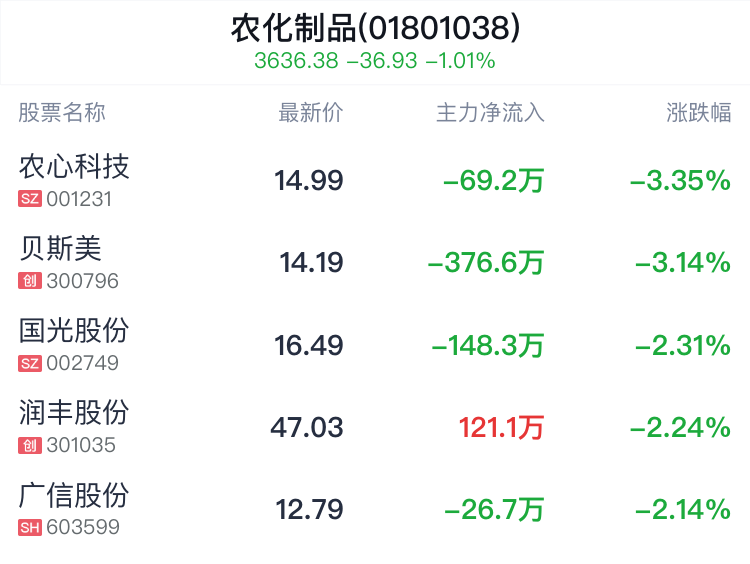Image resolution: width=750 pixels, height=564 pixels.
Task: Click the 47.03 latest price
Action: point(307,427)
